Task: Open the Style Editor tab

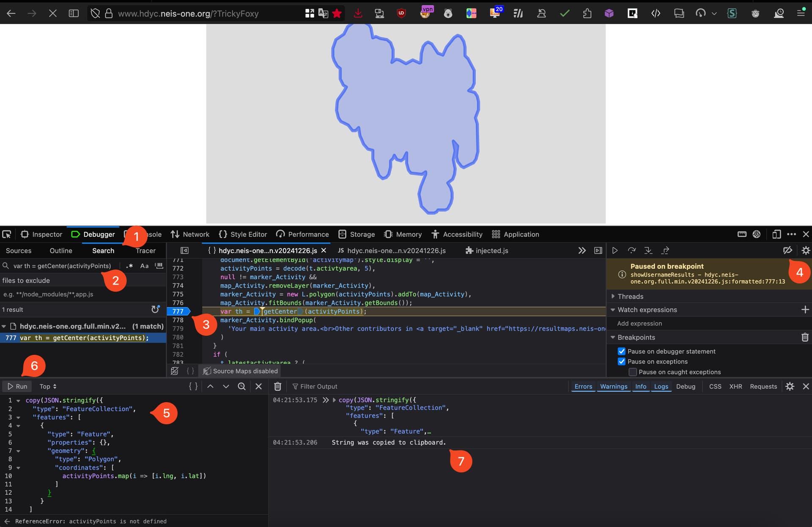Action: tap(243, 234)
